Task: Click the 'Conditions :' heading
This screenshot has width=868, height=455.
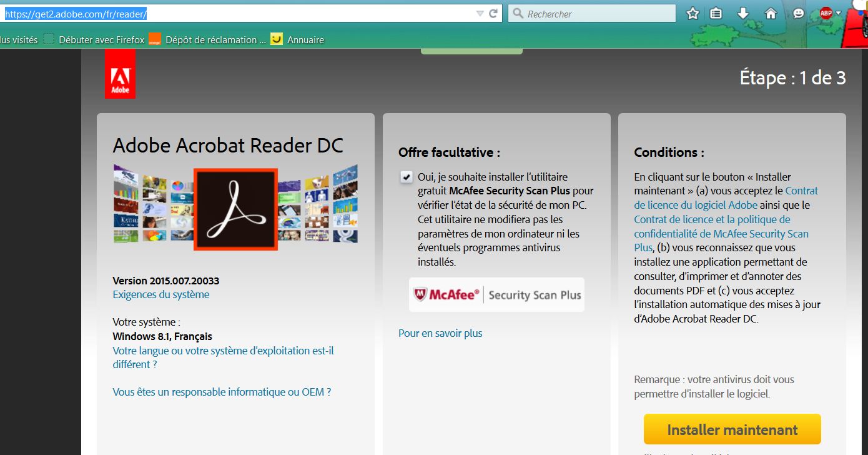Action: click(x=669, y=152)
